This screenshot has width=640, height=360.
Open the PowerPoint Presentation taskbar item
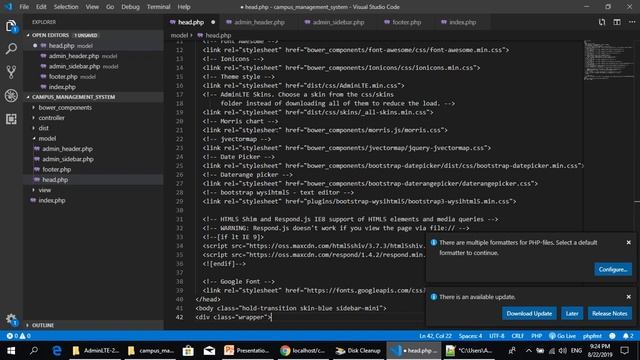[247, 351]
